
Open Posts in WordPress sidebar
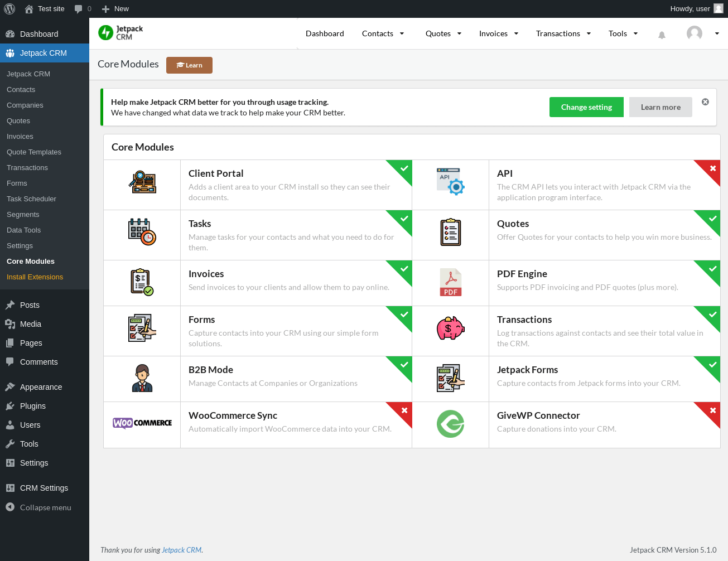pos(45,305)
